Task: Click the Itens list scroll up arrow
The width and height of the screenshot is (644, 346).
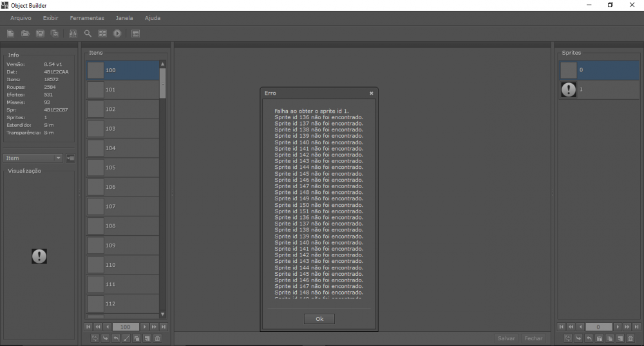Action: click(163, 64)
